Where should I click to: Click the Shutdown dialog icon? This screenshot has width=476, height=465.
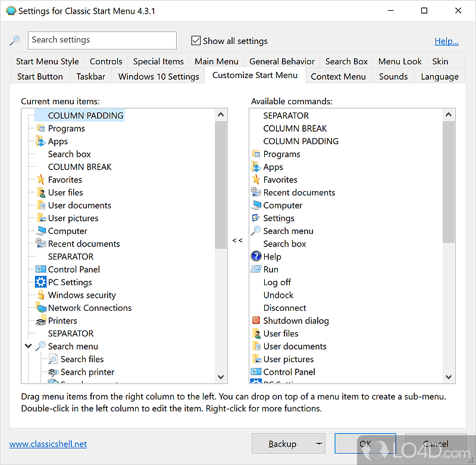(x=256, y=320)
